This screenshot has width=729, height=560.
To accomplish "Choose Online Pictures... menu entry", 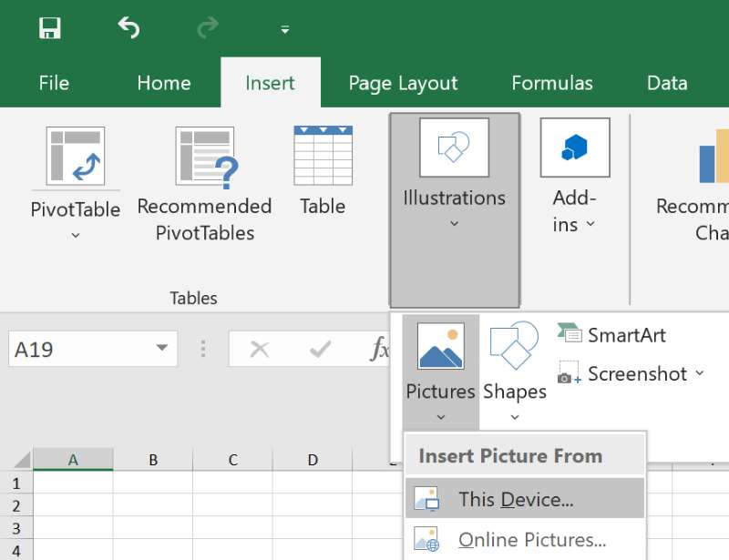I will [x=525, y=540].
